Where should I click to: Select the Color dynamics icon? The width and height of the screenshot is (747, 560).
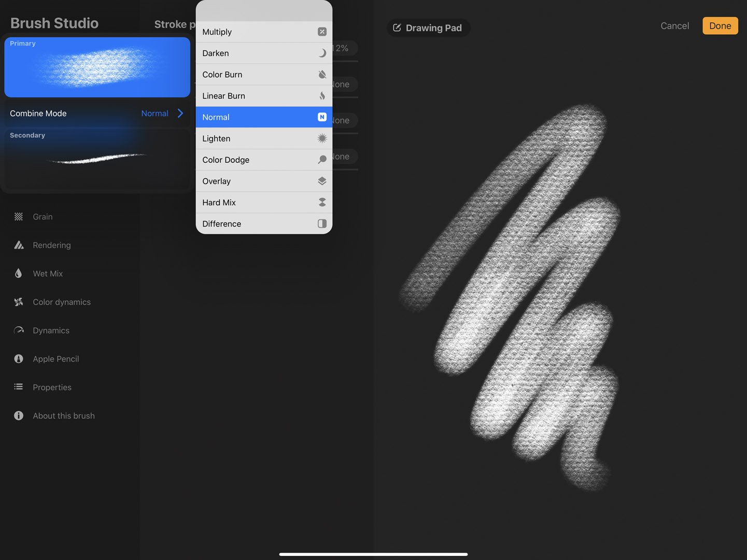coord(18,302)
